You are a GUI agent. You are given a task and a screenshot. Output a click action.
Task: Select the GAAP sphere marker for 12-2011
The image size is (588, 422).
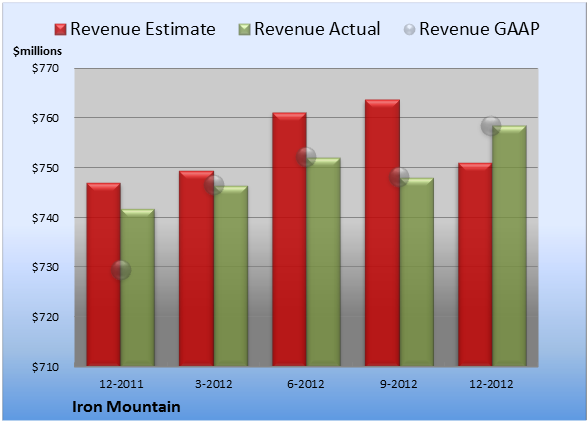point(121,270)
